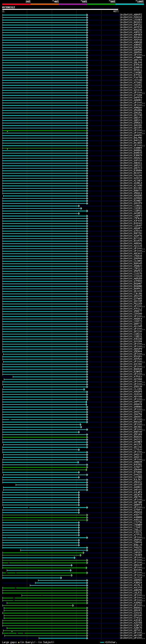Viewport: 146px width, 644px height.
Task: Select UniRef100_B4G286 label
Action: click(x=131, y=30)
